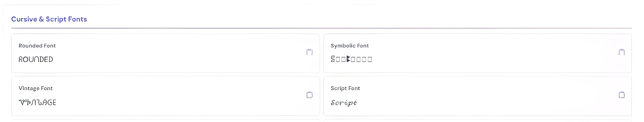Select the ROUNDED preview text
The height and width of the screenshot is (122, 644).
click(36, 59)
